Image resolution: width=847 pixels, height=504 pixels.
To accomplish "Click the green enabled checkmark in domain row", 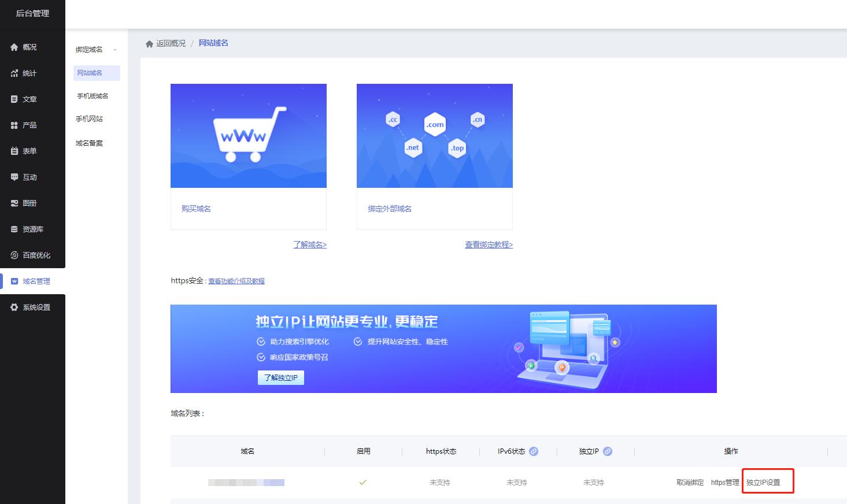I will (x=363, y=482).
